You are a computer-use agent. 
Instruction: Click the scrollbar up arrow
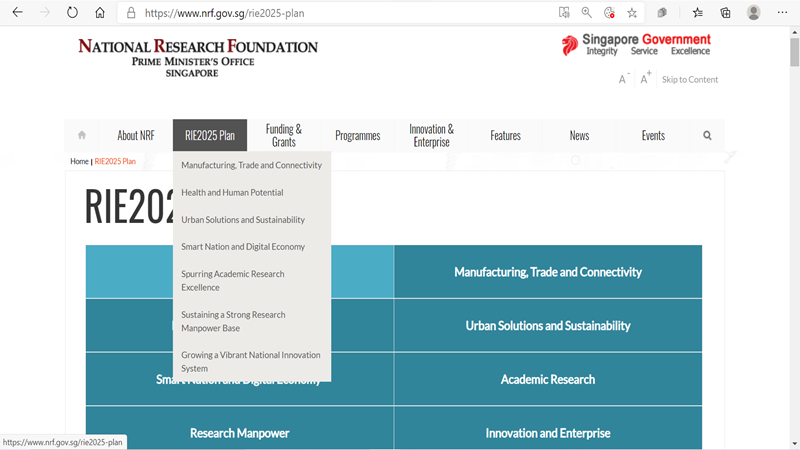(x=794, y=32)
